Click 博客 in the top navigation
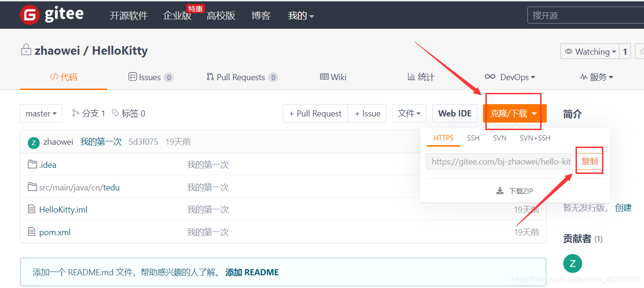644x288 pixels. (x=261, y=16)
